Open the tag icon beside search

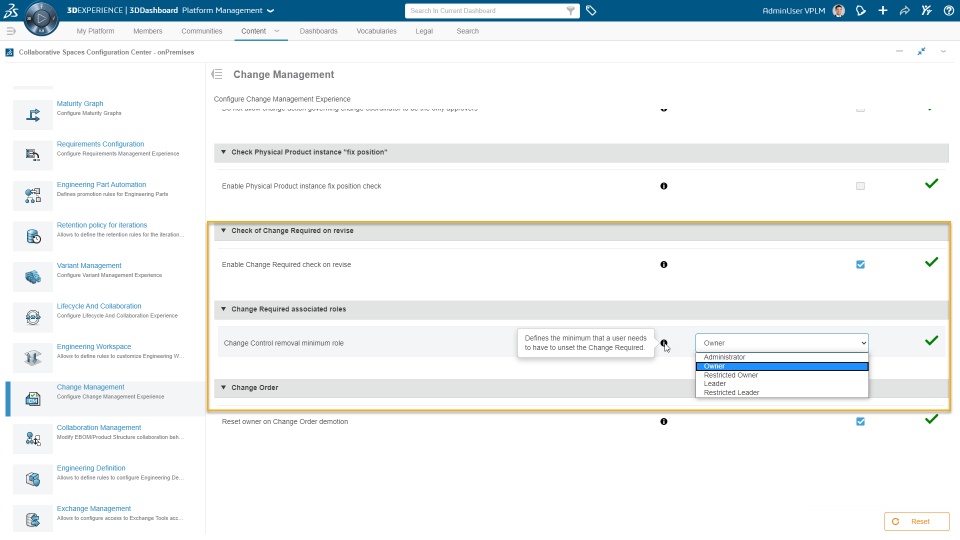tap(591, 10)
